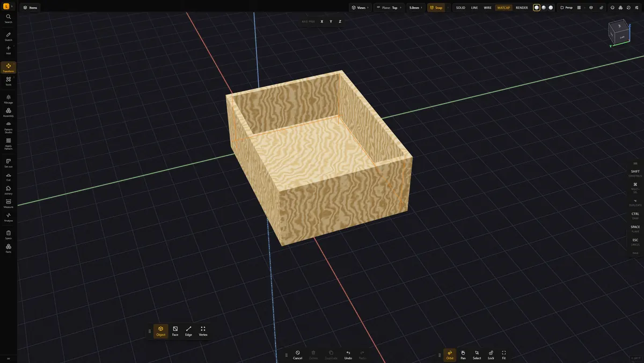The height and width of the screenshot is (363, 644).
Task: Toggle X axis constraint
Action: (322, 21)
